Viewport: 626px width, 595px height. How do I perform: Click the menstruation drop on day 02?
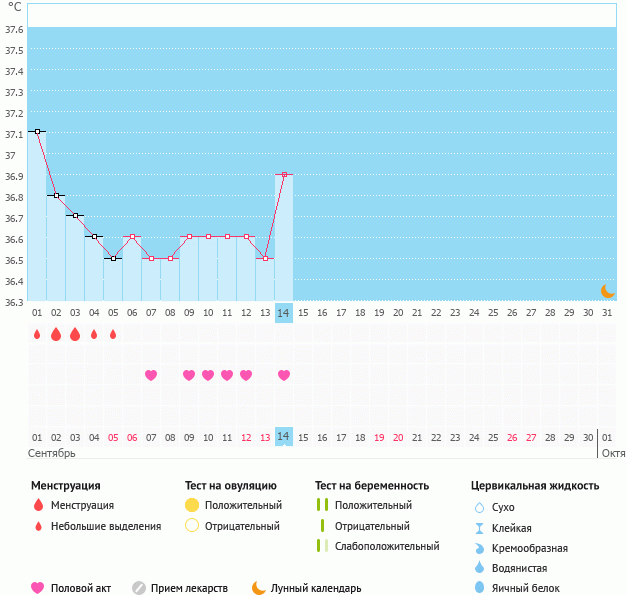point(56,334)
